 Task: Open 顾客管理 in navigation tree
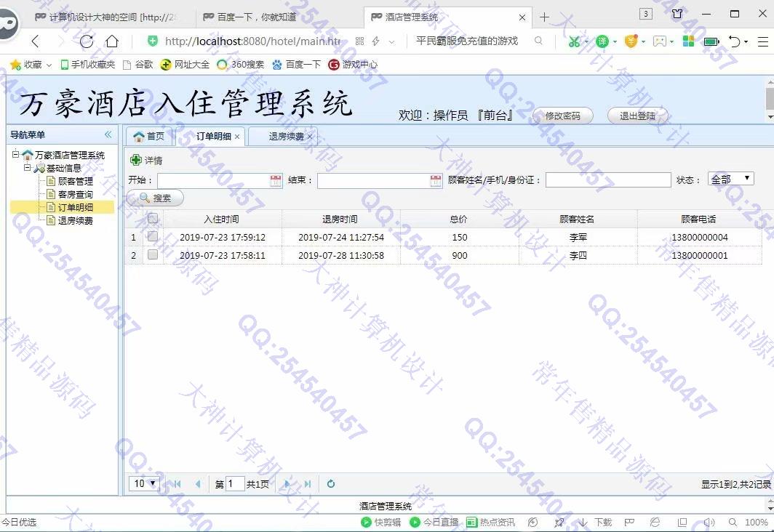coord(75,181)
